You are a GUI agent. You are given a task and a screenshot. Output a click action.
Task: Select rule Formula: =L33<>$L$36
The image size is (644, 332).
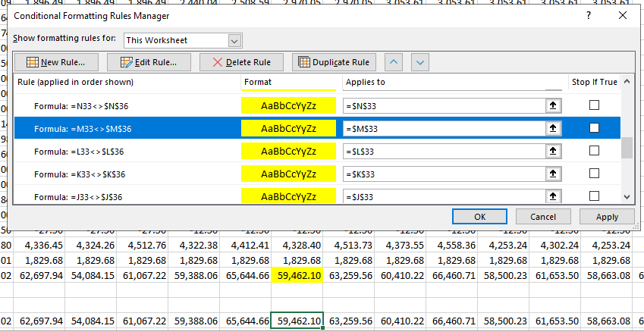(x=80, y=152)
